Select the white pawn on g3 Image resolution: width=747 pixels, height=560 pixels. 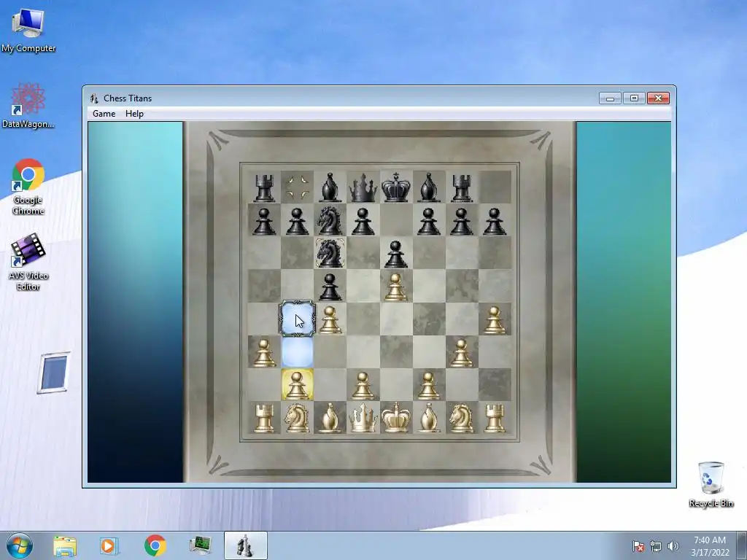tap(462, 353)
